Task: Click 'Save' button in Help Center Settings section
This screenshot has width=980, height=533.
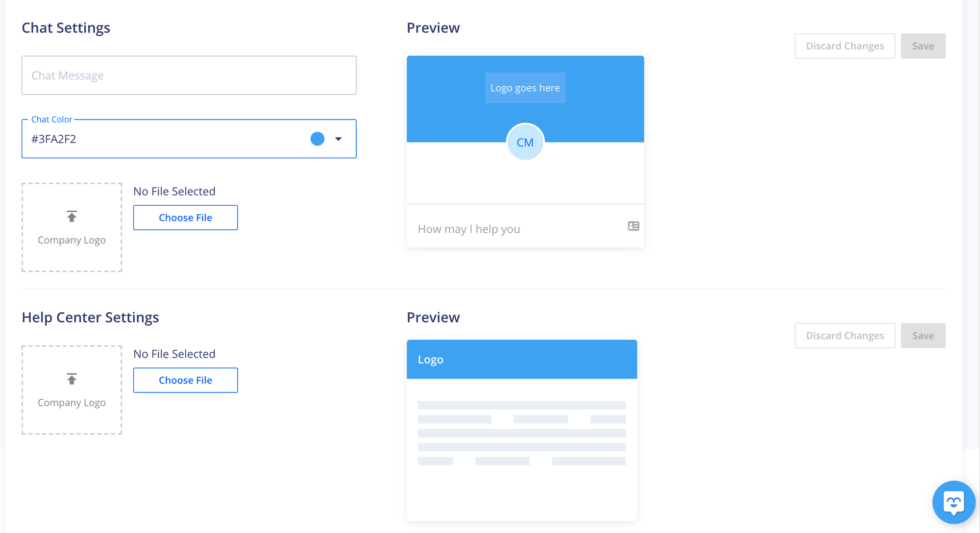Action: click(923, 335)
